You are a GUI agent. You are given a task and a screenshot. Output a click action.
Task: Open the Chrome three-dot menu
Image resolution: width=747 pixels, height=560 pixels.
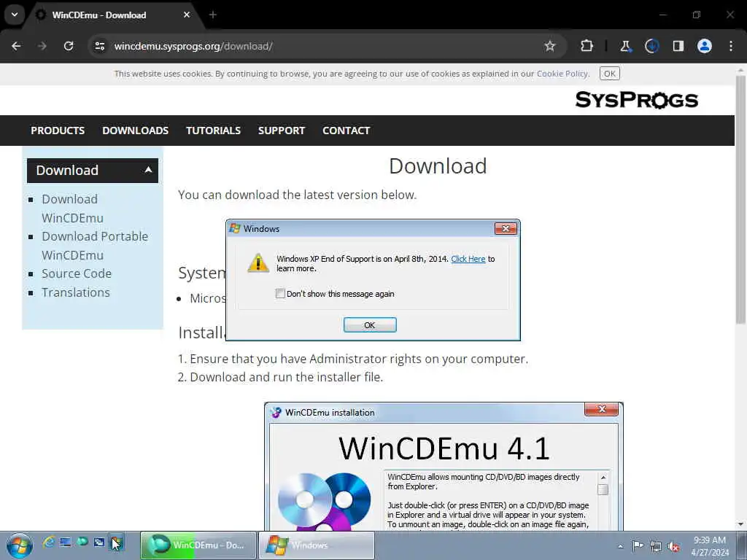pyautogui.click(x=731, y=46)
